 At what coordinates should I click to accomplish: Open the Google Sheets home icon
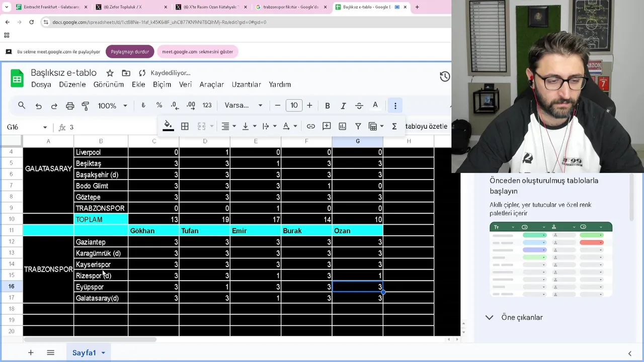(x=17, y=78)
